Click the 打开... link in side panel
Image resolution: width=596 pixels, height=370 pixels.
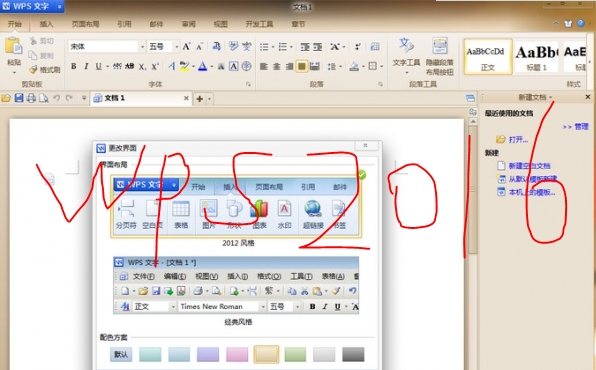(518, 140)
